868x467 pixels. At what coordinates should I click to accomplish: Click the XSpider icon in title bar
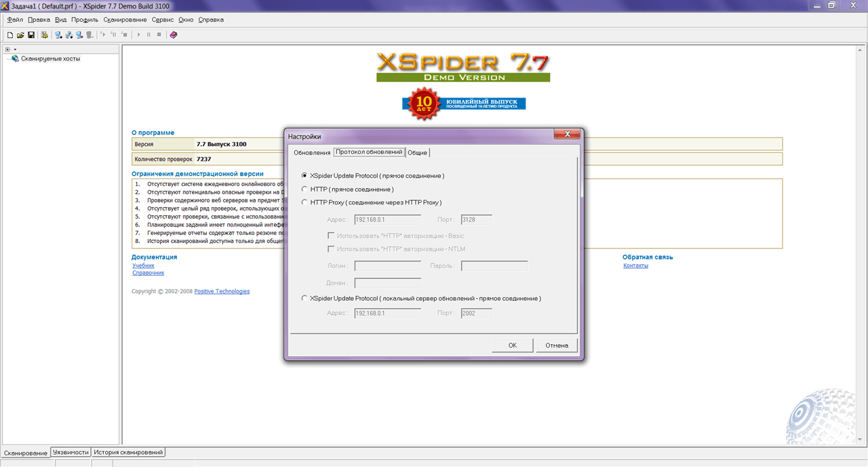point(5,5)
